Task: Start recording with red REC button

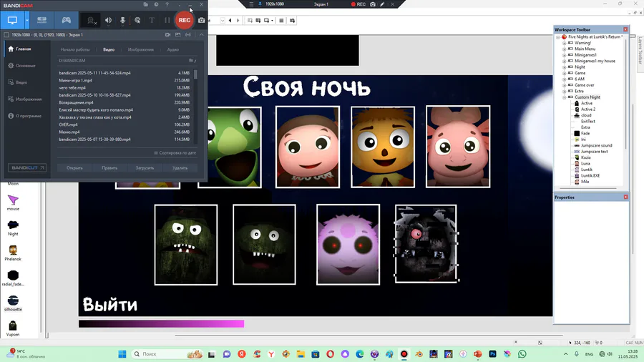Action: 185,20
